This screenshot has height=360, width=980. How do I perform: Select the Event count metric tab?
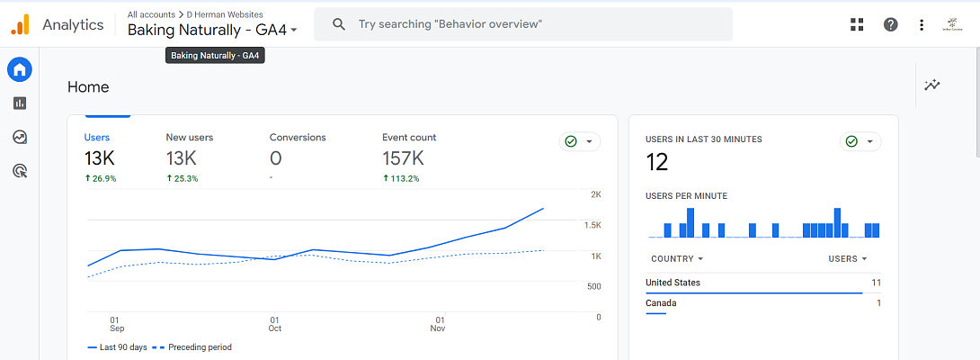point(409,153)
